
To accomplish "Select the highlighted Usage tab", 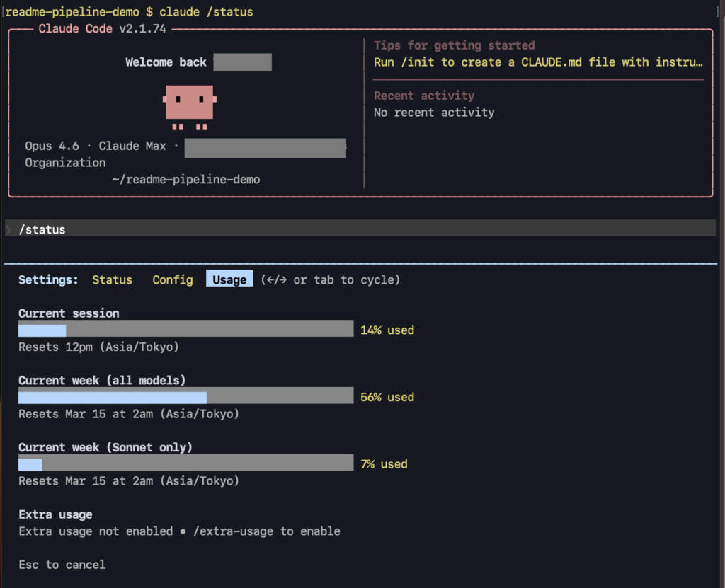I will tap(229, 279).
